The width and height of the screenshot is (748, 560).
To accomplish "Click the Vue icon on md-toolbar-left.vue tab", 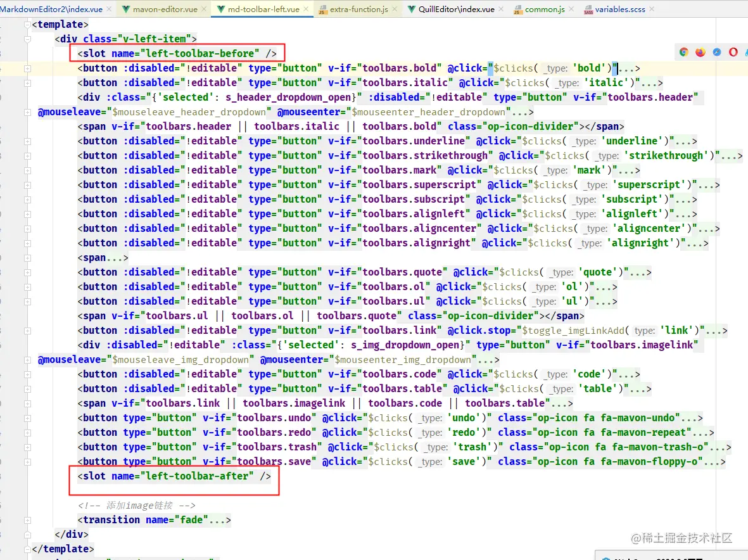I will point(221,9).
